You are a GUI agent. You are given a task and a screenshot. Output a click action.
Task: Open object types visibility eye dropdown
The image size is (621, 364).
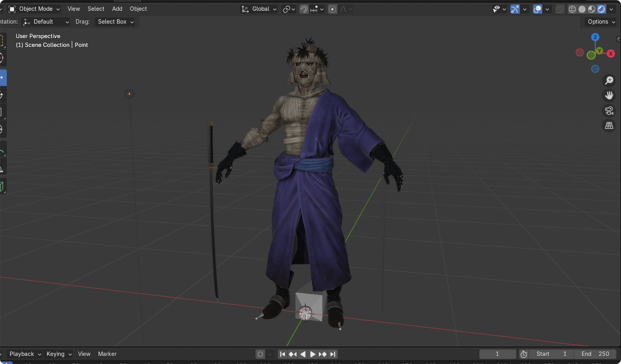499,9
